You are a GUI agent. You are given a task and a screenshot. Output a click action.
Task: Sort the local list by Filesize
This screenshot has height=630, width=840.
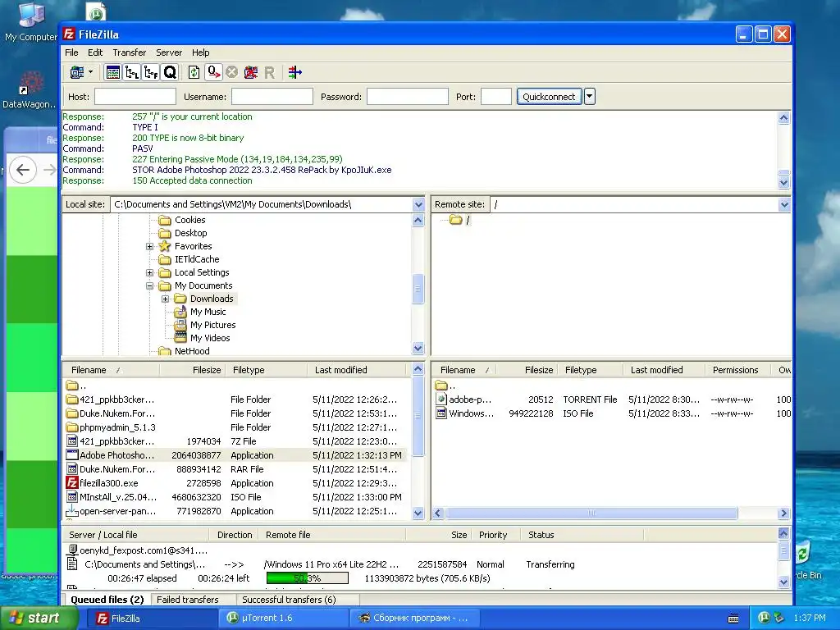192,370
